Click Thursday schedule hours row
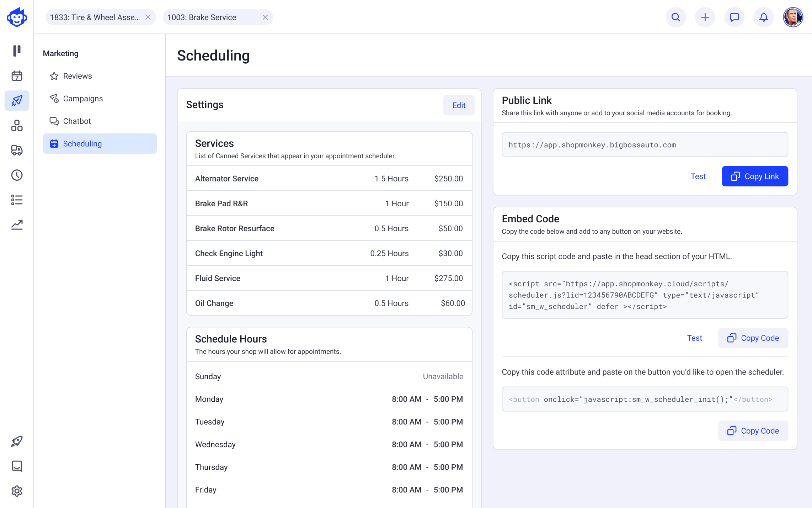812x508 pixels. click(x=329, y=467)
